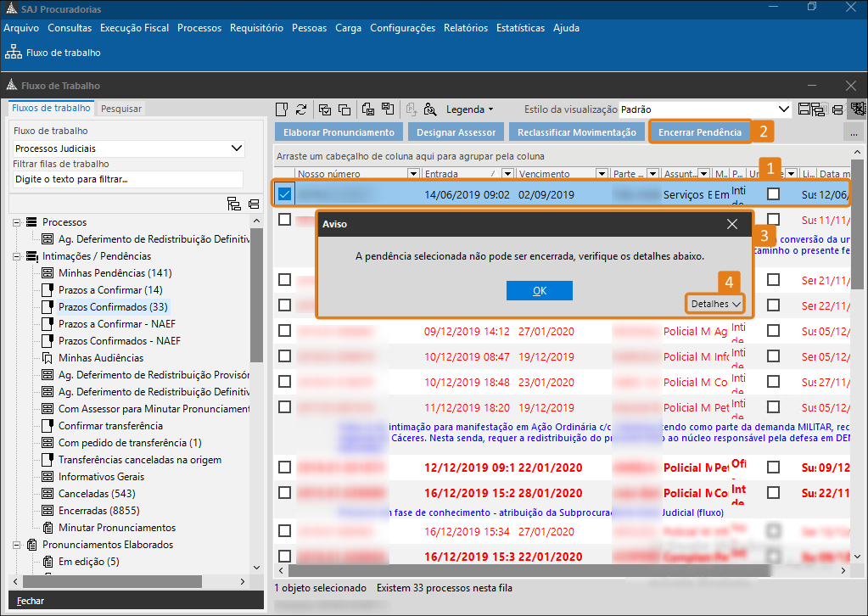Check the row with entry 10/12/2019 08:47
868x616 pixels.
pos(284,356)
